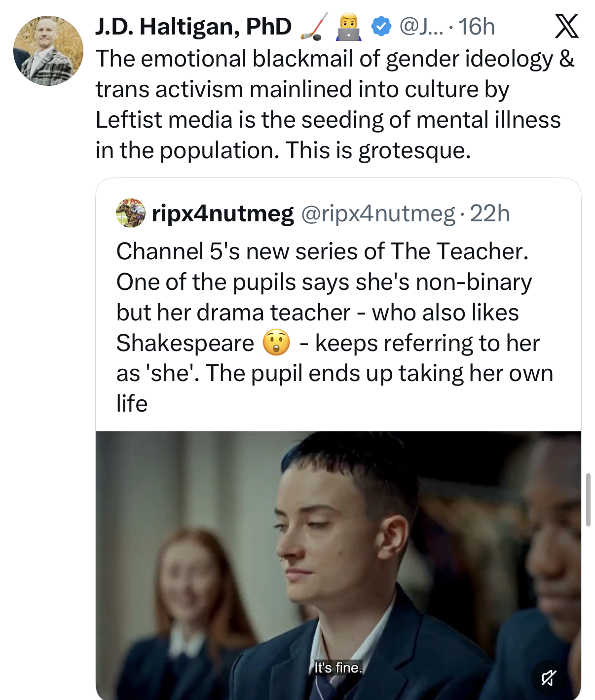Click the bold ripx4nutmeg display name

pyautogui.click(x=223, y=213)
